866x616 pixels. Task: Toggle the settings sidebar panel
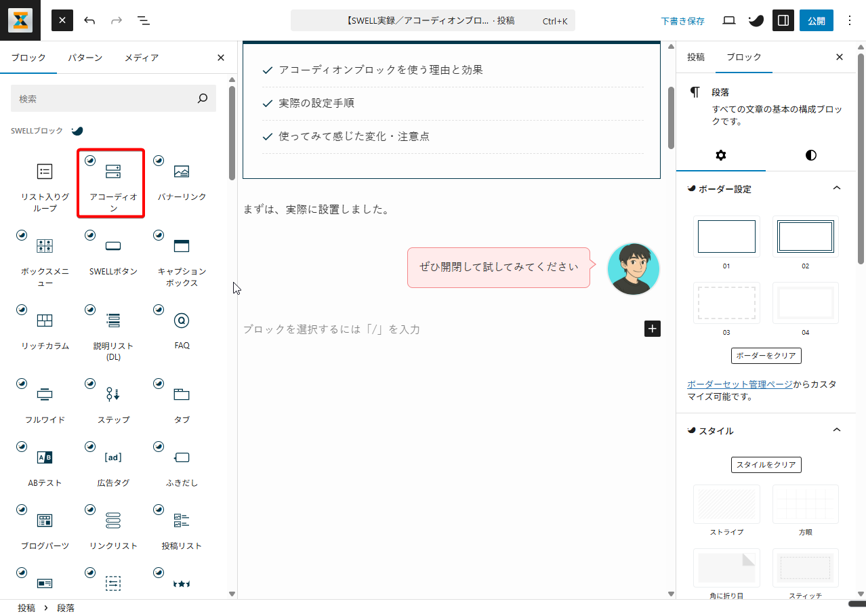(x=783, y=20)
